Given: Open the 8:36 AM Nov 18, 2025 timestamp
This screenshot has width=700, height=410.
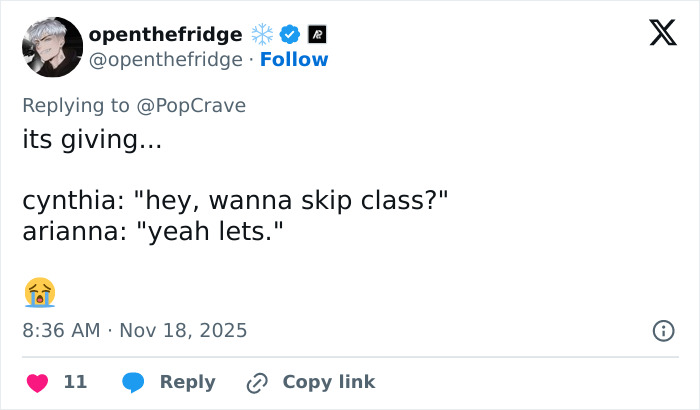Looking at the screenshot, I should pos(134,330).
